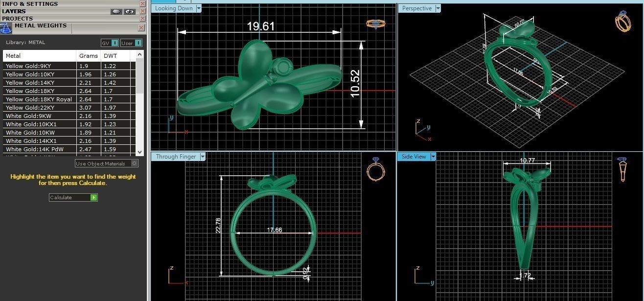Sort by the DWT column header

tap(116, 56)
